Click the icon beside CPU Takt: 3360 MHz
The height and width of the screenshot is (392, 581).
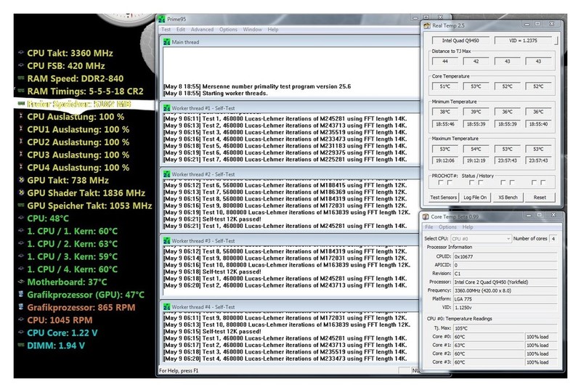point(21,52)
